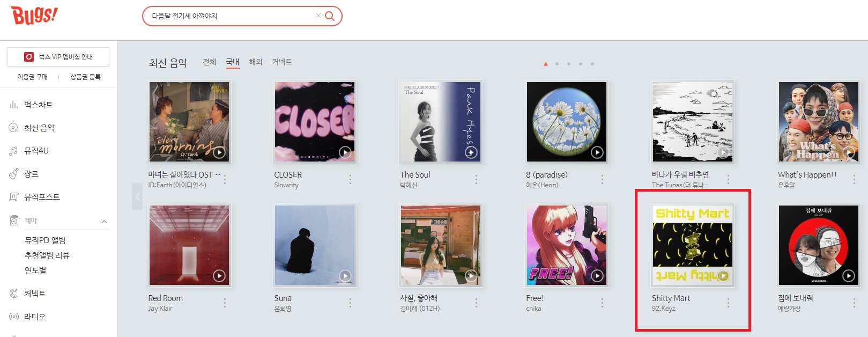Screen dimensions: 868x337
Task: Open the 라디오 radio sidebar item
Action: 34,317
